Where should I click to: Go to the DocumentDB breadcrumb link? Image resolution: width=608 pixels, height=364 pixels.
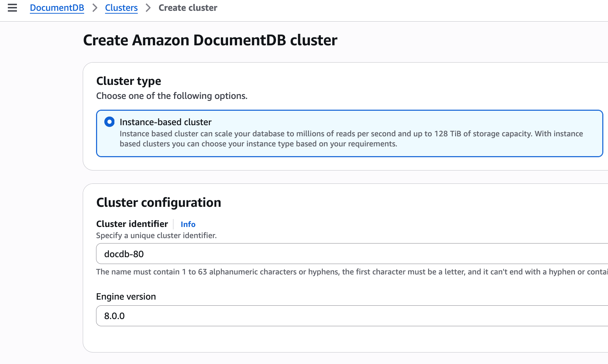57,8
